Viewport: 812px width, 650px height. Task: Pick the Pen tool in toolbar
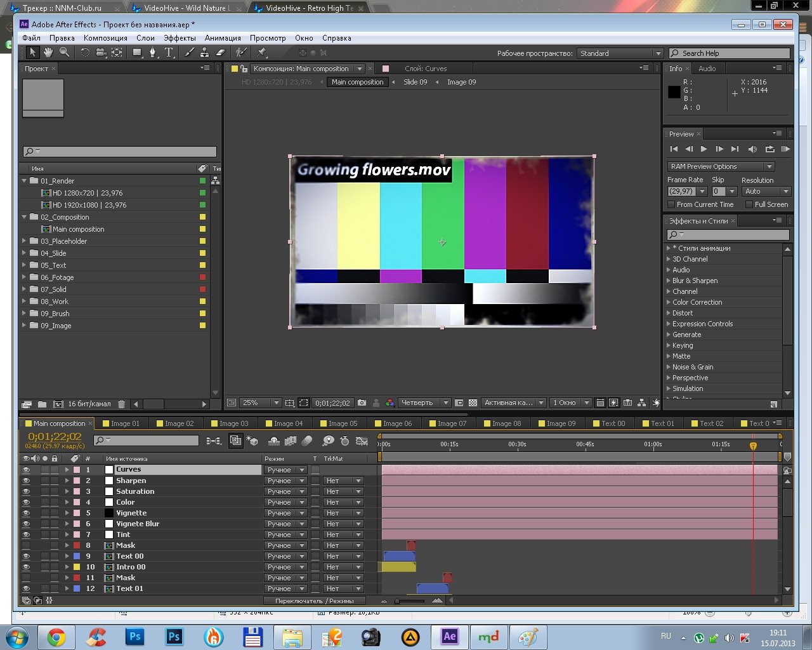point(152,53)
